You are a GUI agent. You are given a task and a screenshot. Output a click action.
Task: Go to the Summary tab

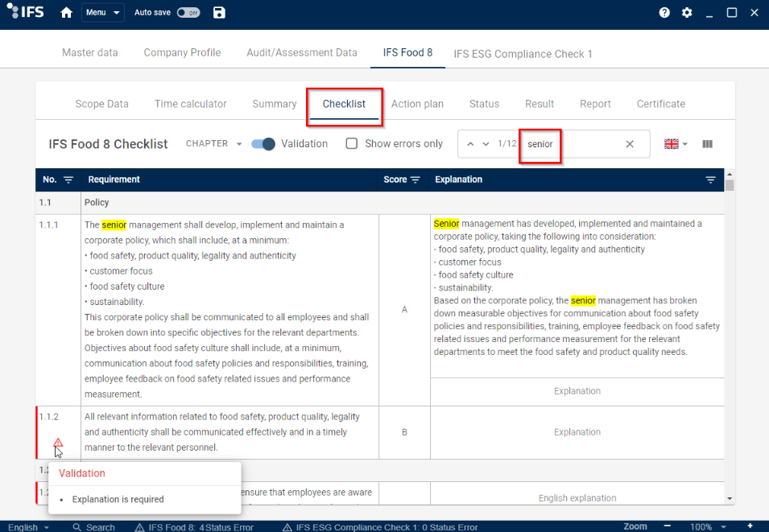click(x=274, y=104)
